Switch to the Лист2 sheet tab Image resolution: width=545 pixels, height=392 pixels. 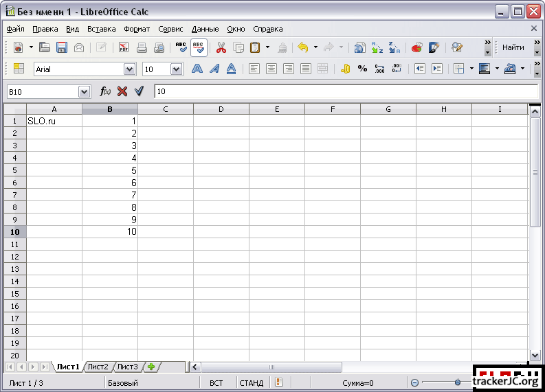click(98, 367)
